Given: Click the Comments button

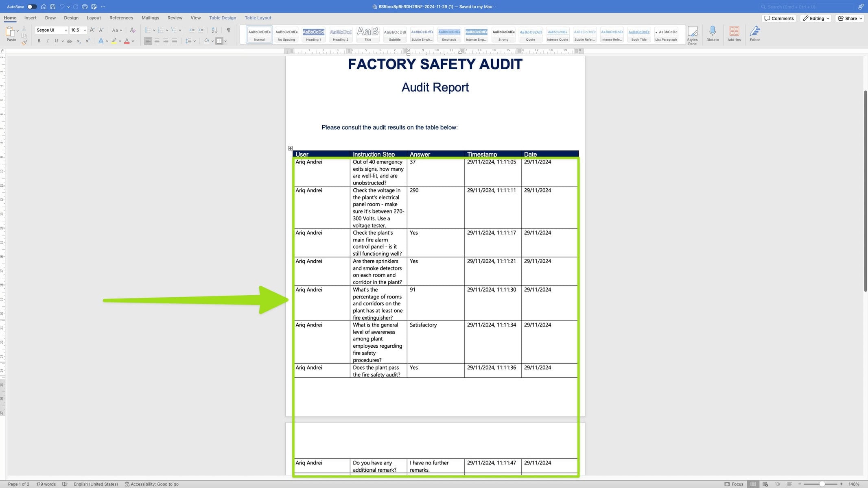Looking at the screenshot, I should pyautogui.click(x=779, y=18).
